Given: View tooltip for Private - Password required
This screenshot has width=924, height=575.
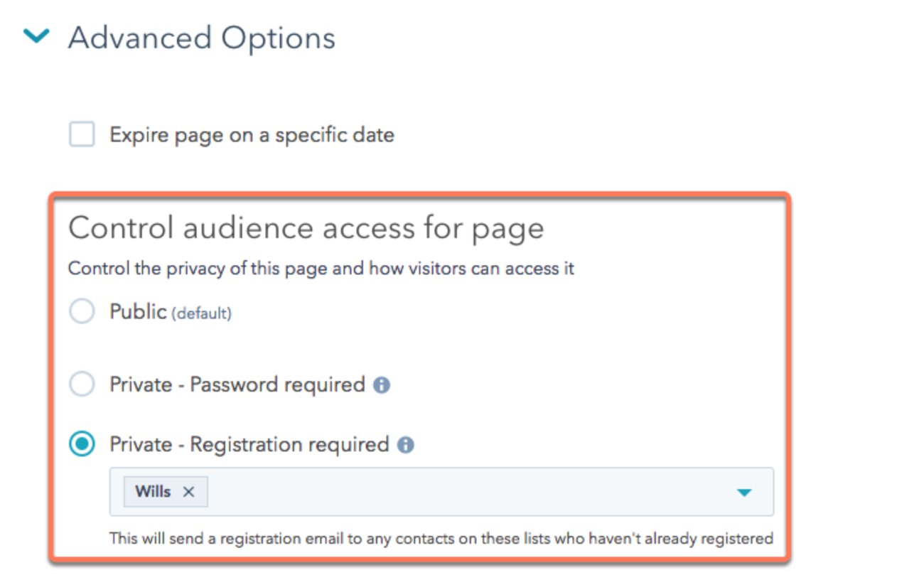Looking at the screenshot, I should [383, 384].
